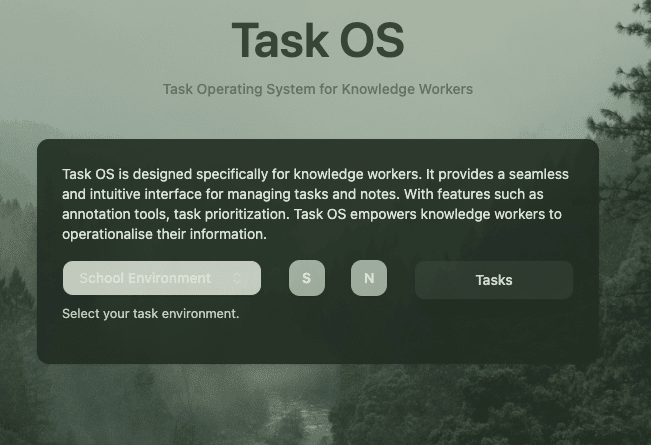Click the phrase 'annotation tools' in the description
651x445 pixels.
click(115, 214)
